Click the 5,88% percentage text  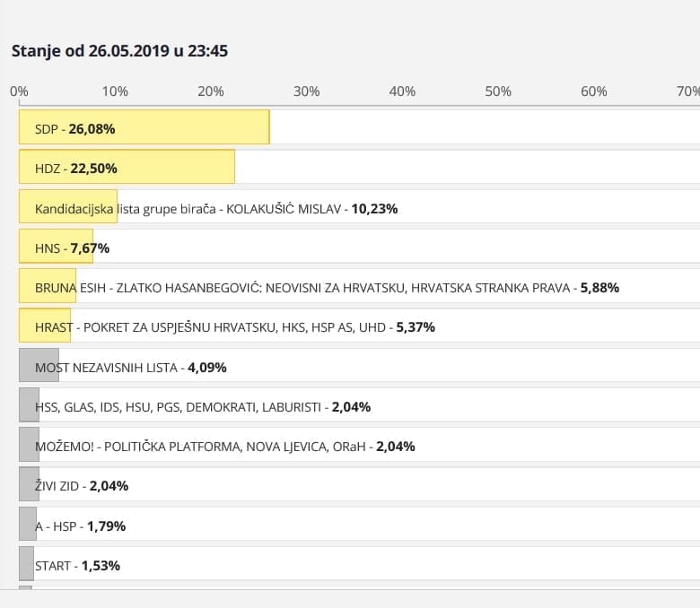pyautogui.click(x=599, y=288)
